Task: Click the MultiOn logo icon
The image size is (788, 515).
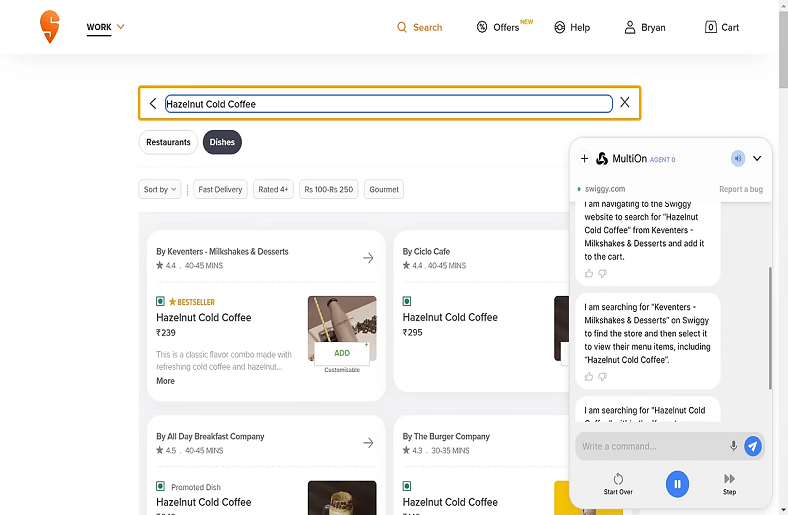Action: 602,159
